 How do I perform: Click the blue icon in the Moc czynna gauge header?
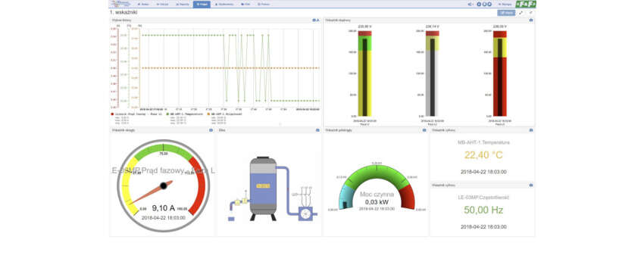pyautogui.click(x=424, y=130)
